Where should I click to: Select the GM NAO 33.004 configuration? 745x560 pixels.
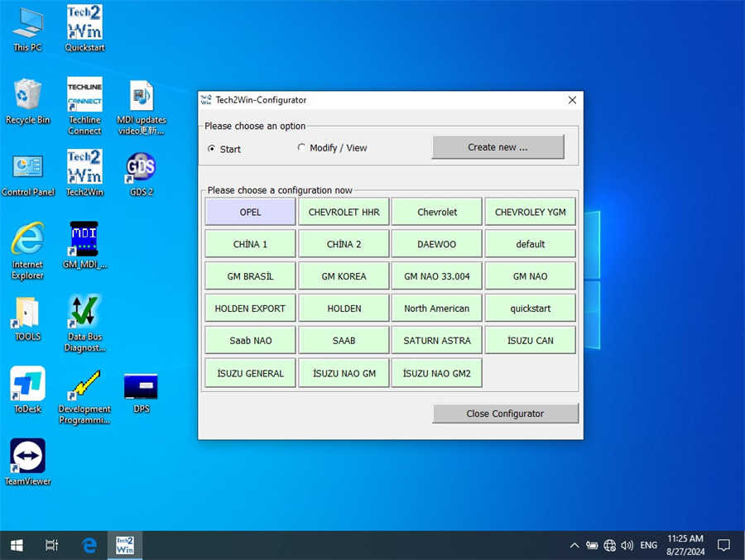[x=436, y=275]
